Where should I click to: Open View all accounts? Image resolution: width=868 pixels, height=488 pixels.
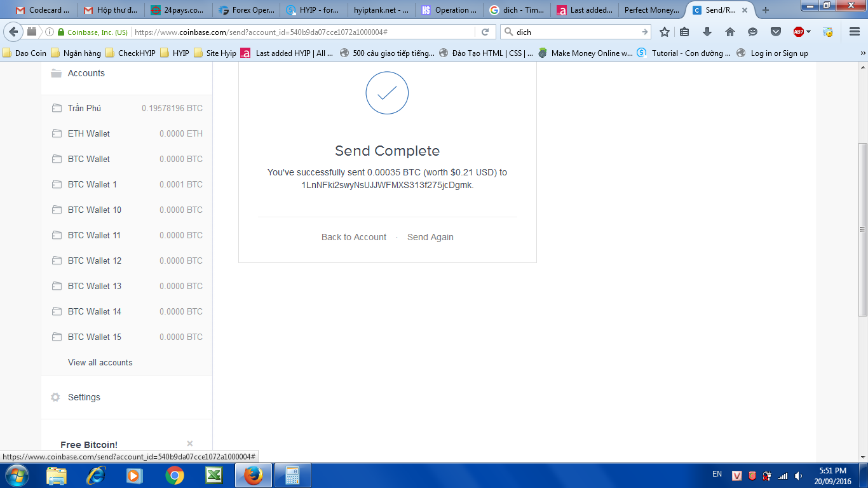pyautogui.click(x=100, y=362)
